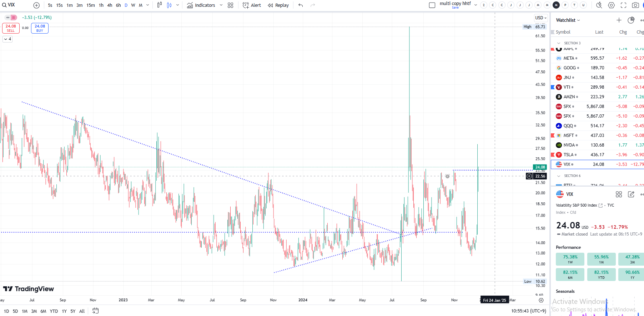
Task: Start Bar Replay mode
Action: 278,5
